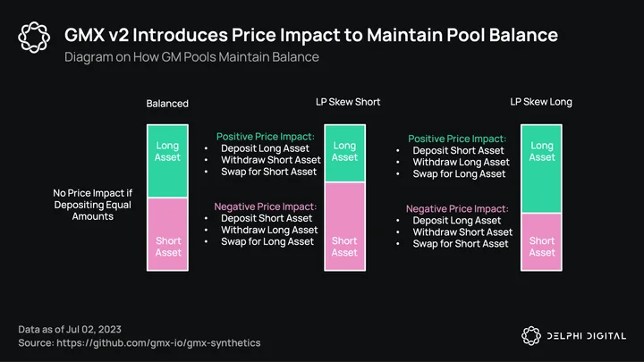
Task: Click the 'Data as of Jul 02, 2023' text
Action: point(70,329)
